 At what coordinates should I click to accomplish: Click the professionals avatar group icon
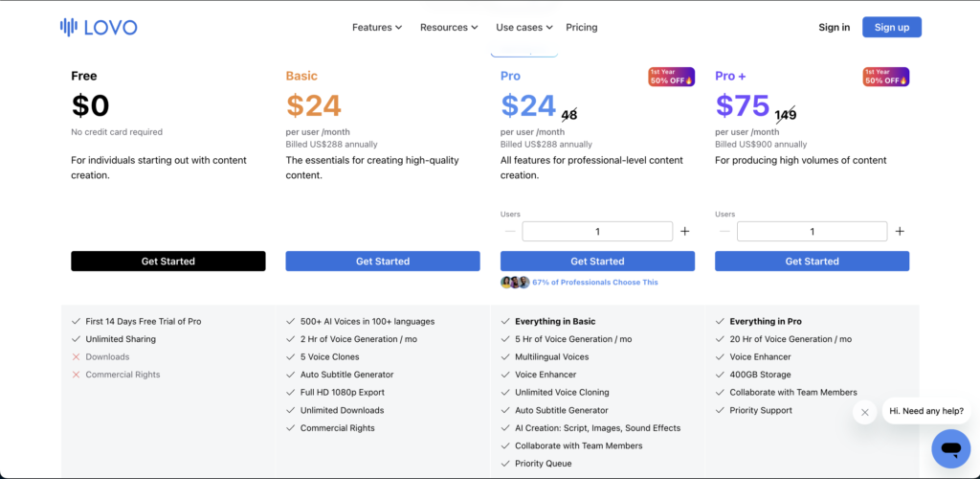[x=515, y=283]
